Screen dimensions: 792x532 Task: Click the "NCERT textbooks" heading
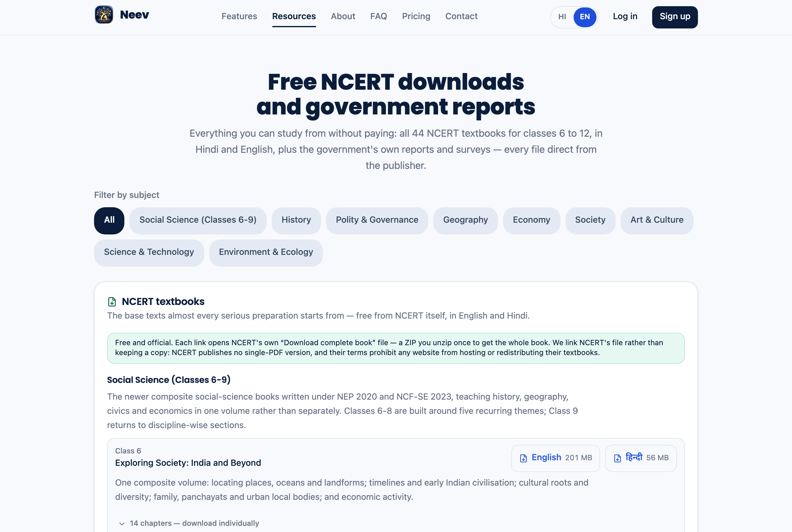tap(163, 302)
